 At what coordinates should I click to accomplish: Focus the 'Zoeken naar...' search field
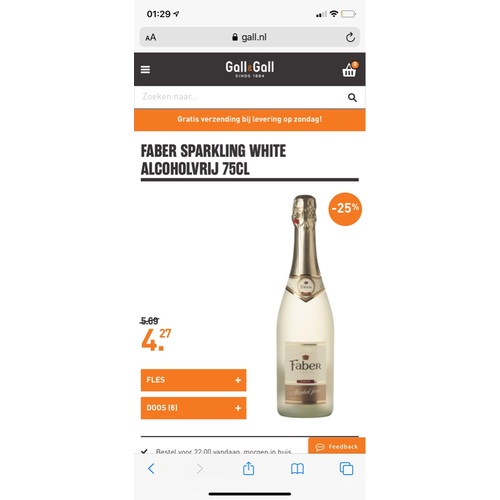[240, 97]
